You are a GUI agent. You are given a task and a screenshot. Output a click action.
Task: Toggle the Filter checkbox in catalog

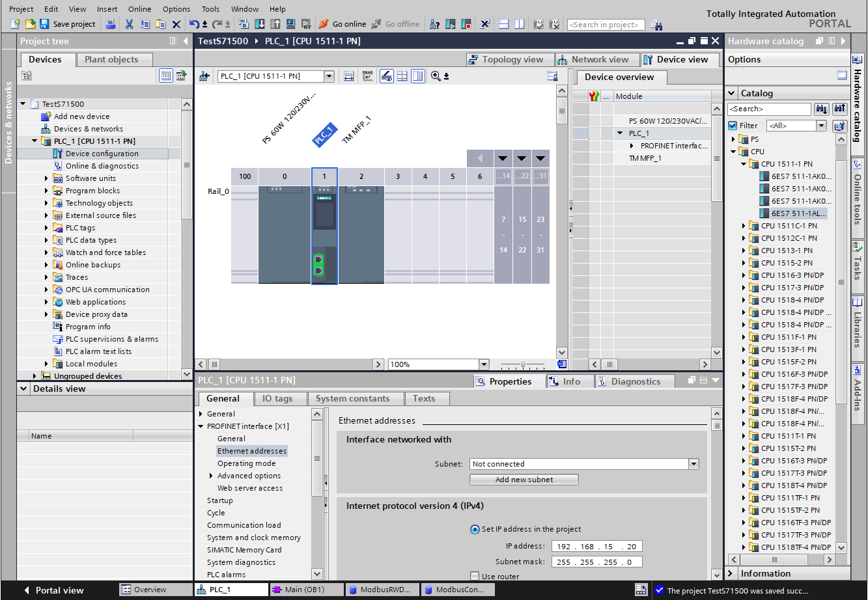pos(733,126)
